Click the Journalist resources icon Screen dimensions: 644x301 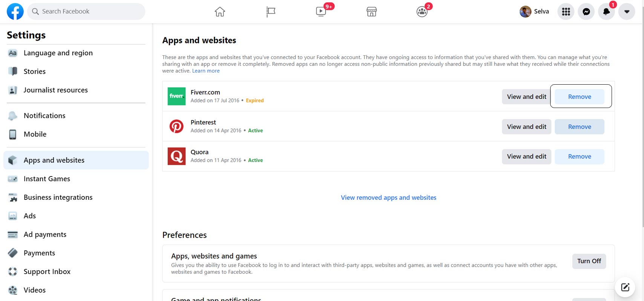click(13, 90)
